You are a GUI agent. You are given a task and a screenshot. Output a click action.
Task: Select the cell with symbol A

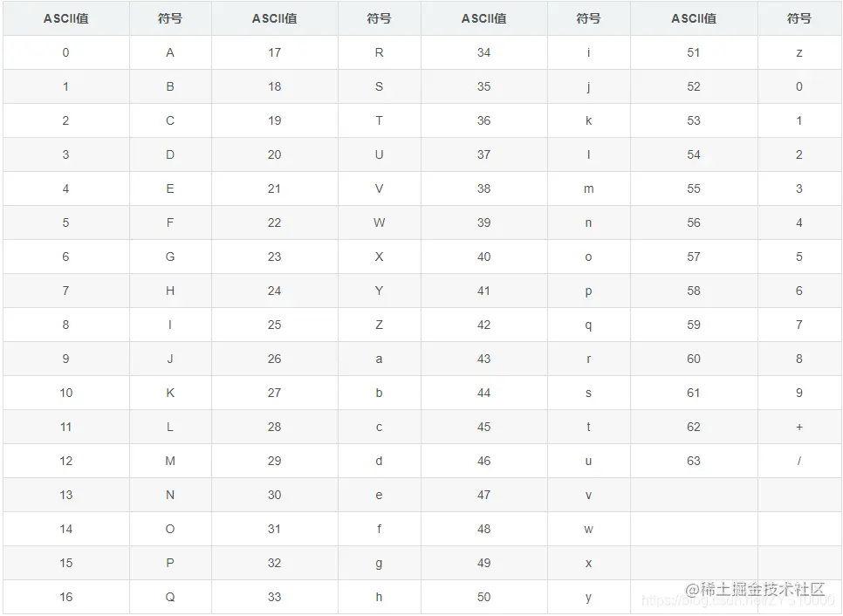[170, 52]
